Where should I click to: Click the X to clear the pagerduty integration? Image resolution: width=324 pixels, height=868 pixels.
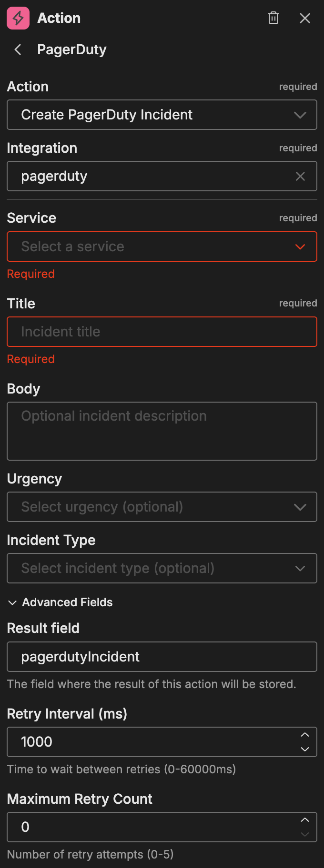point(300,176)
